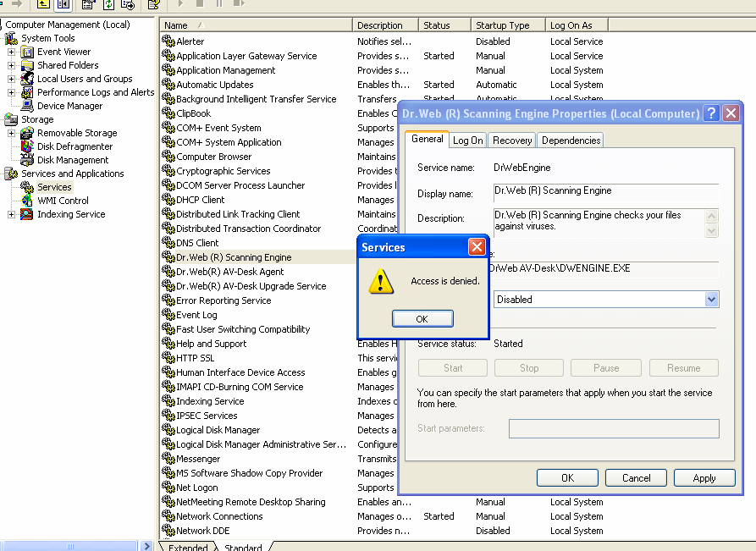The width and height of the screenshot is (756, 551).
Task: Click the Up One Level toolbar icon
Action: coord(43,4)
